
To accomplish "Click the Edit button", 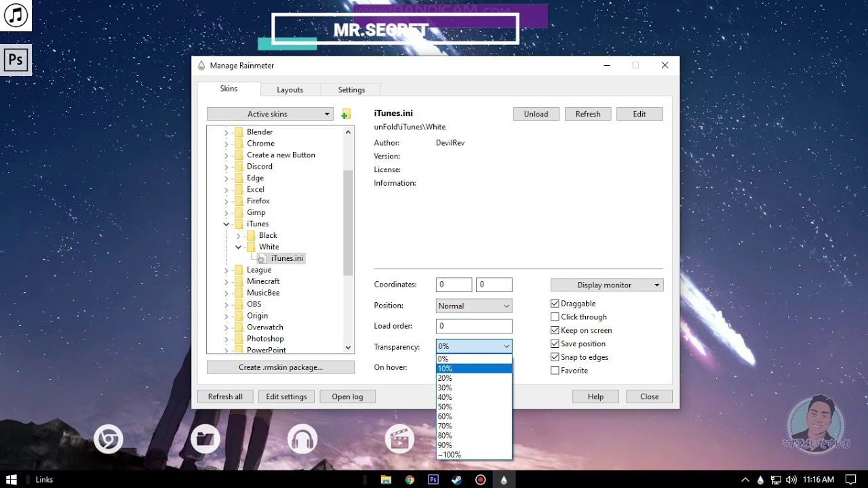I will tap(639, 114).
